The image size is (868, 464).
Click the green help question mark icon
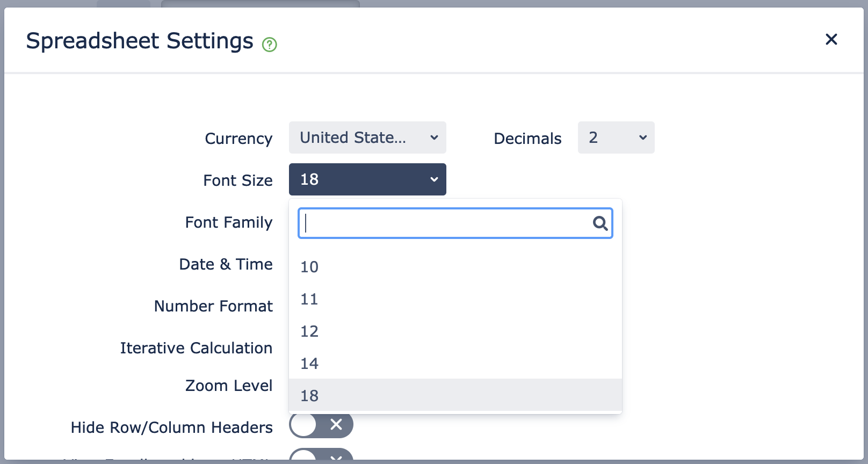pos(269,45)
